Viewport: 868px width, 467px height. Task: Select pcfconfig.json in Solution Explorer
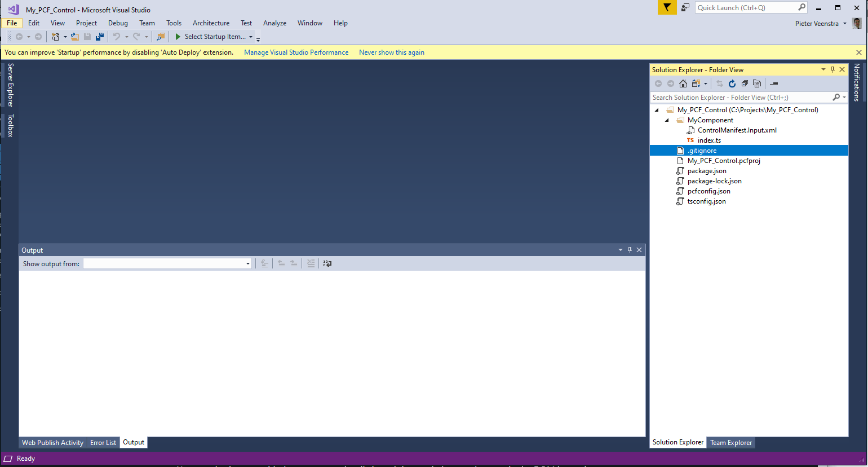click(x=708, y=191)
